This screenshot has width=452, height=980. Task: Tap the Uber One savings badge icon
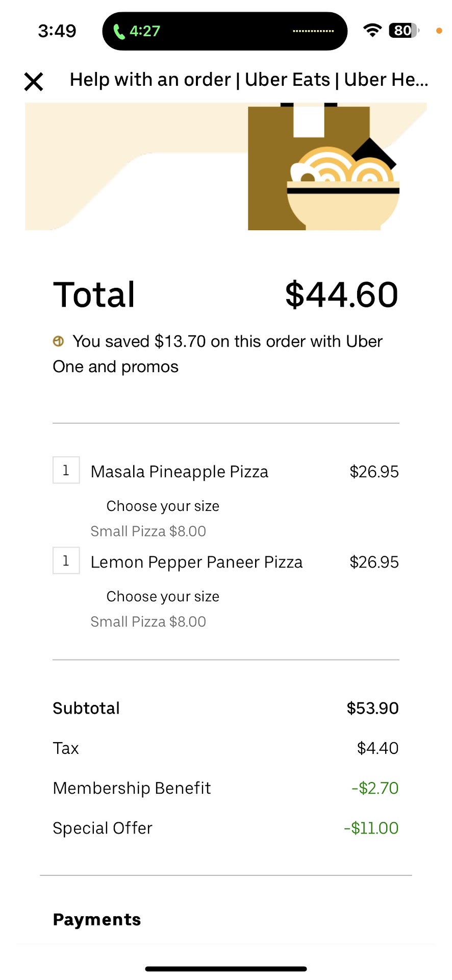59,341
